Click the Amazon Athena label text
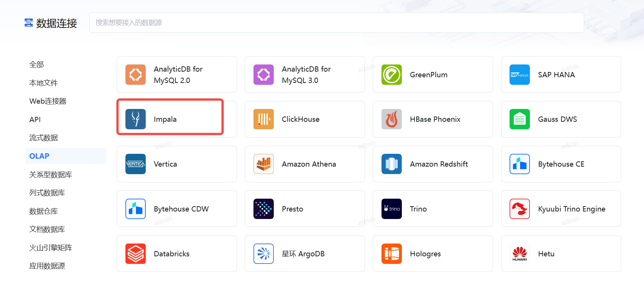 pos(309,164)
